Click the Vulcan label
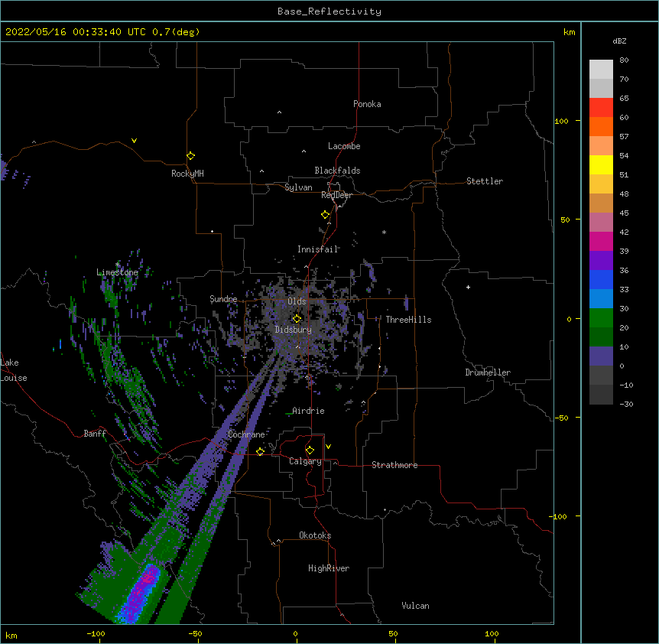The image size is (659, 644). (x=415, y=606)
